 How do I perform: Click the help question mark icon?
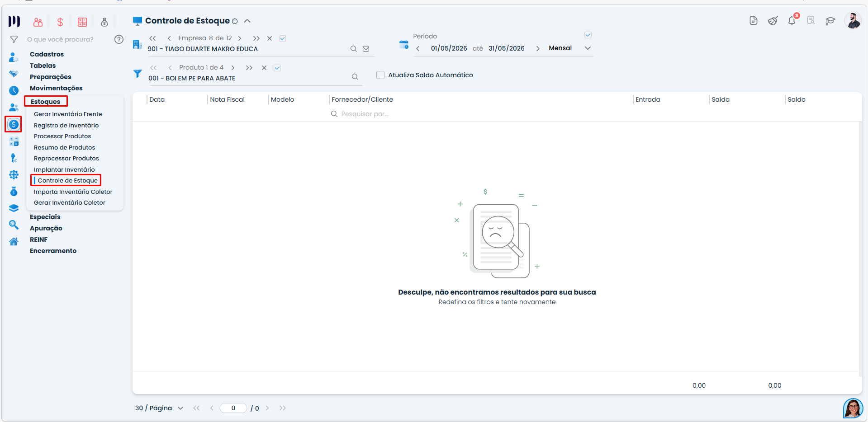(119, 39)
